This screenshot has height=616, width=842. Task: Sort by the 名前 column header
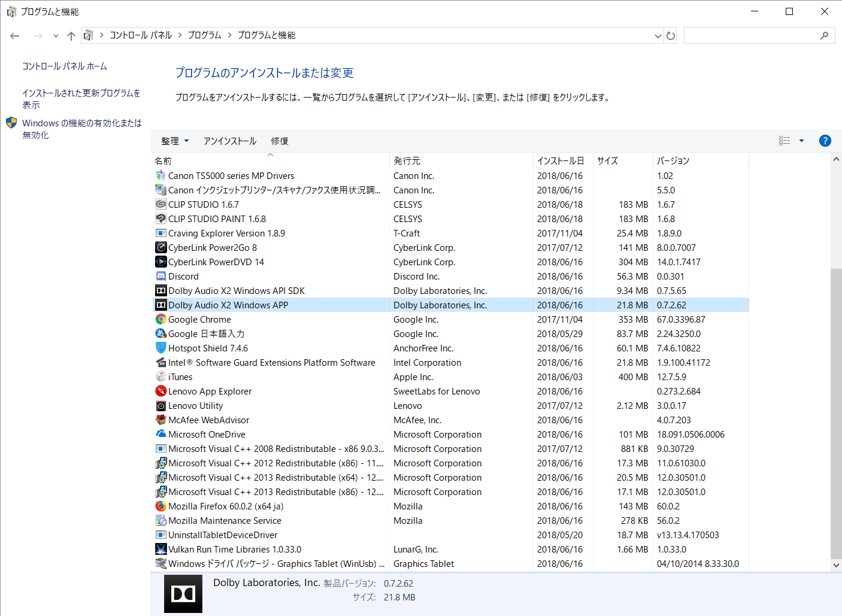(270, 160)
